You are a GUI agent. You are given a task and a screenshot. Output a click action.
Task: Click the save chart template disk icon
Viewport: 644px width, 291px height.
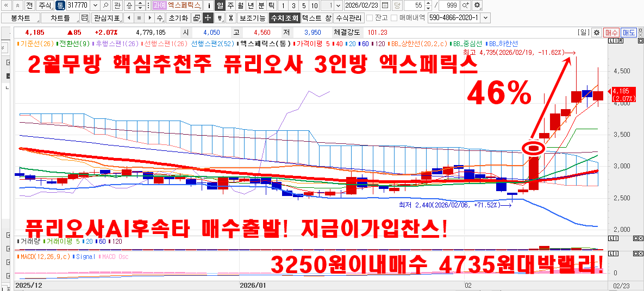pos(84,18)
